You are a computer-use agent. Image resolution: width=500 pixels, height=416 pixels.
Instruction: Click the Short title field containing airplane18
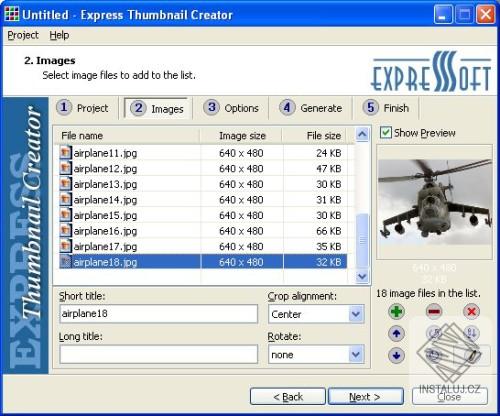click(159, 314)
